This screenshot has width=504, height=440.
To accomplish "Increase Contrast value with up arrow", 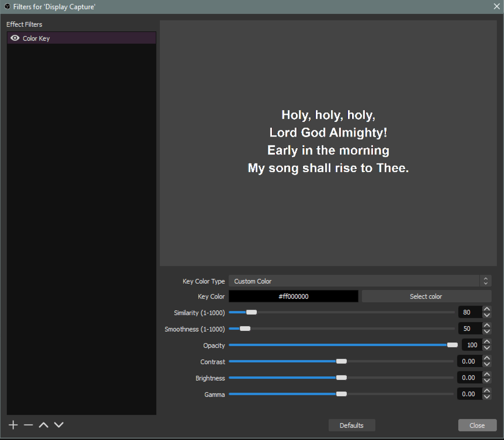I will 487,358.
